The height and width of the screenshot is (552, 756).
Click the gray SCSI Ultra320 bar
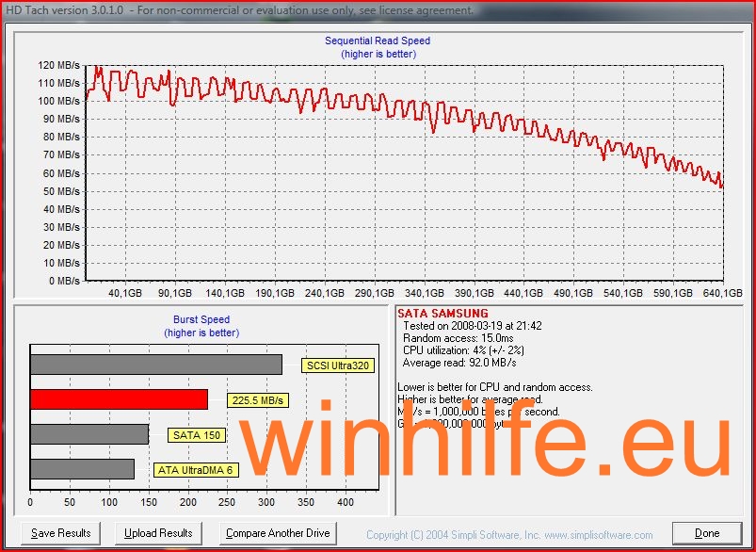[155, 365]
